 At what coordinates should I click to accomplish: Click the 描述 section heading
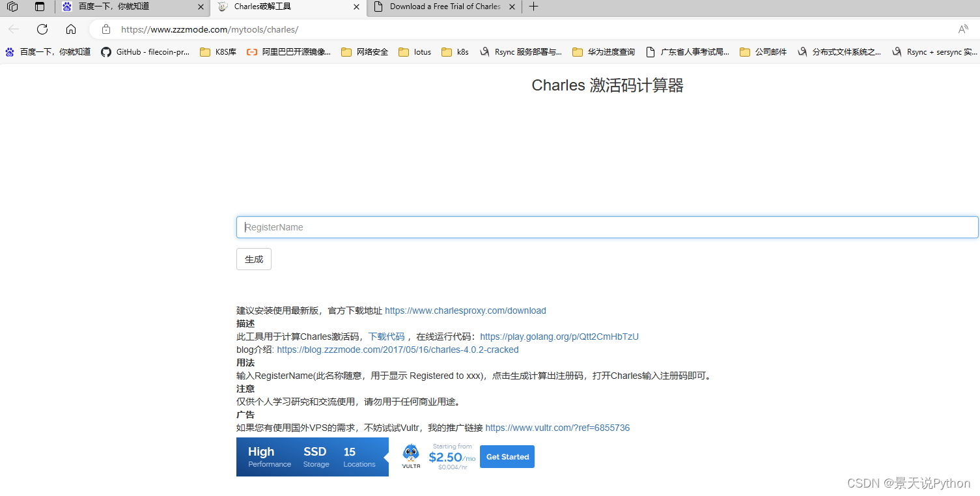coord(245,324)
